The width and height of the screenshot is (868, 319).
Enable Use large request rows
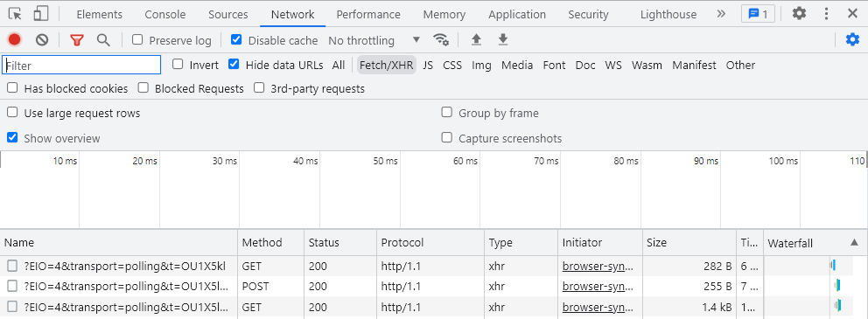(12, 113)
